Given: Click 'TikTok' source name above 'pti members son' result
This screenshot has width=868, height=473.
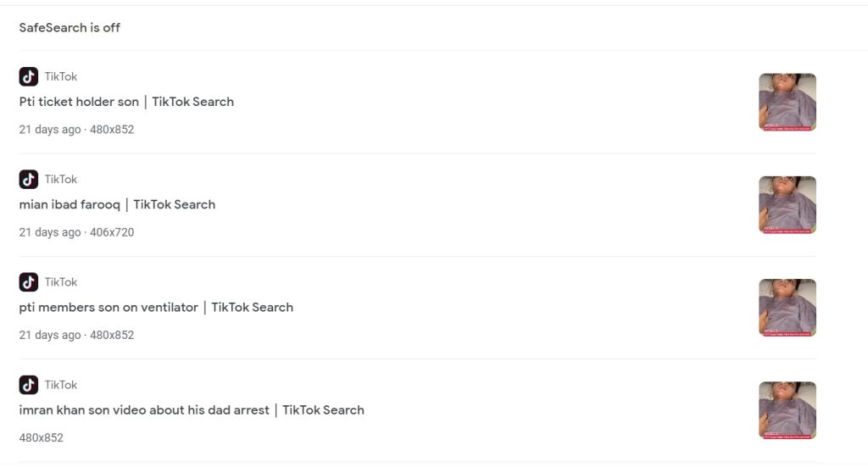Looking at the screenshot, I should coord(61,282).
